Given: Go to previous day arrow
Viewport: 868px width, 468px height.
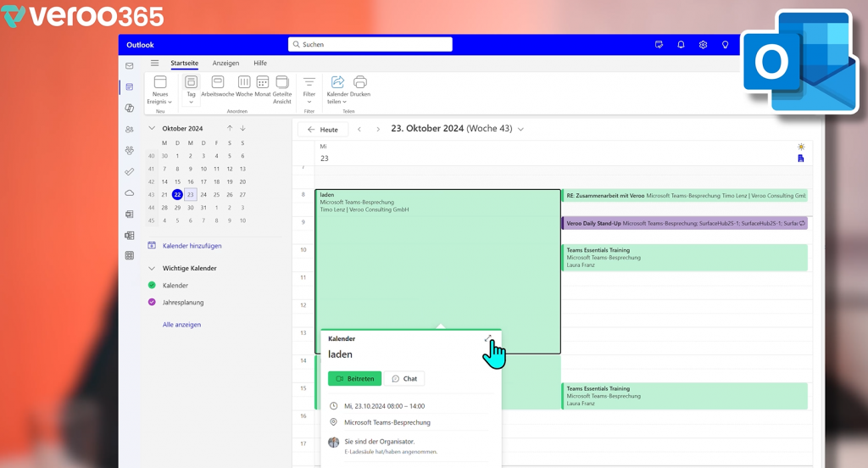Looking at the screenshot, I should (x=359, y=130).
